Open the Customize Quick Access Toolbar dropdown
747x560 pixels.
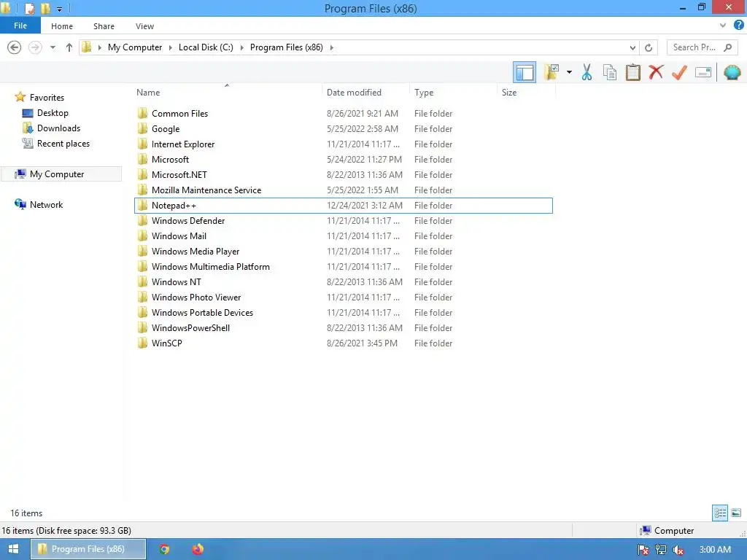pyautogui.click(x=59, y=9)
